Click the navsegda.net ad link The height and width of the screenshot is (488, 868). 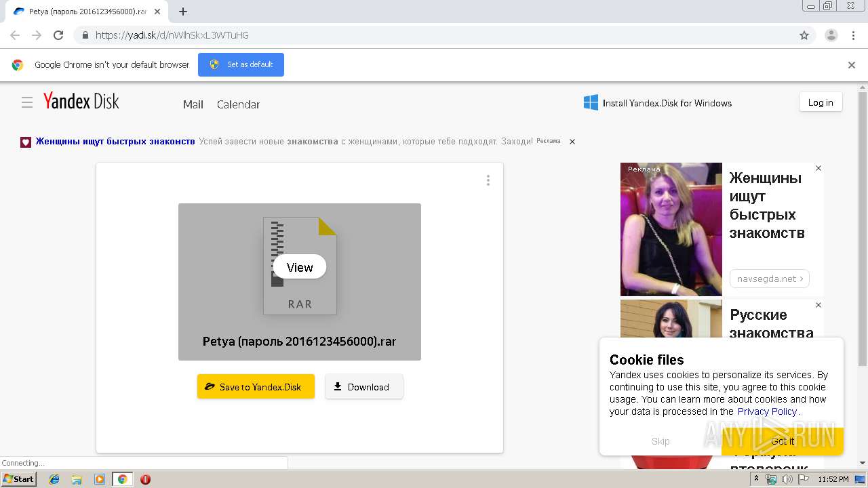[x=769, y=279]
